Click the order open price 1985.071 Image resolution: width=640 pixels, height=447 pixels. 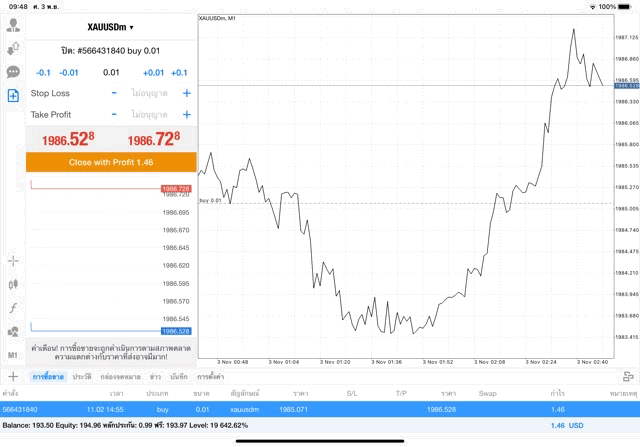point(293,409)
